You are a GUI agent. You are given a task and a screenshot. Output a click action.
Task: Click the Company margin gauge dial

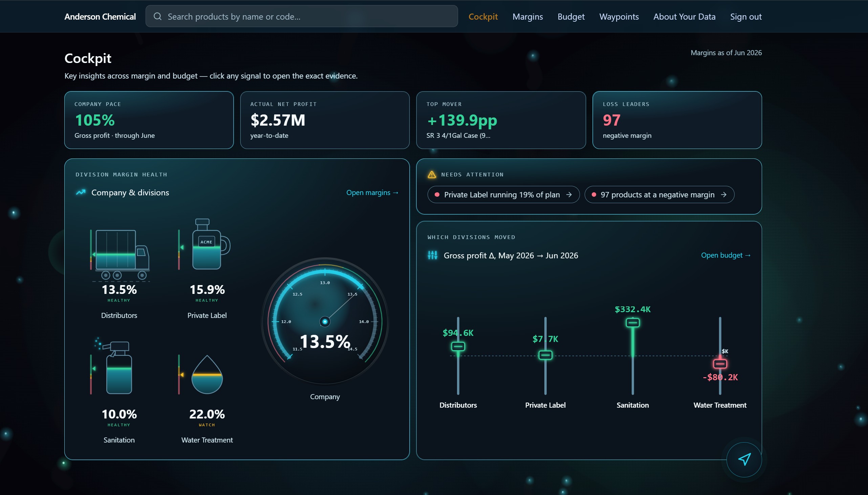[x=325, y=321]
